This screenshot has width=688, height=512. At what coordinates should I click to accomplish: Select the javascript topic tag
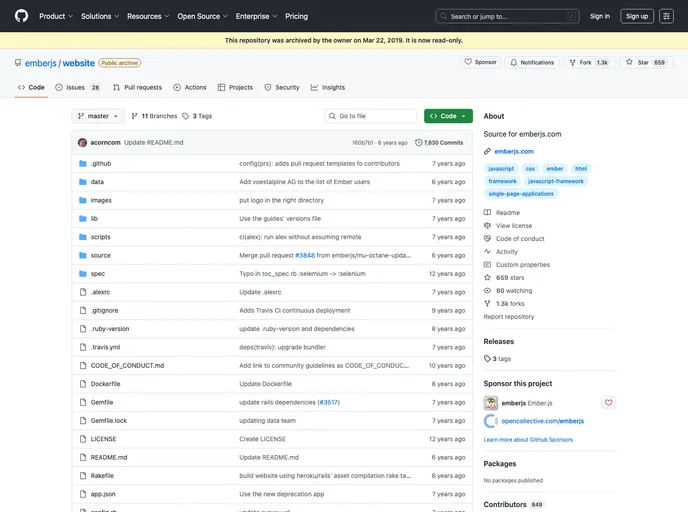pos(501,168)
